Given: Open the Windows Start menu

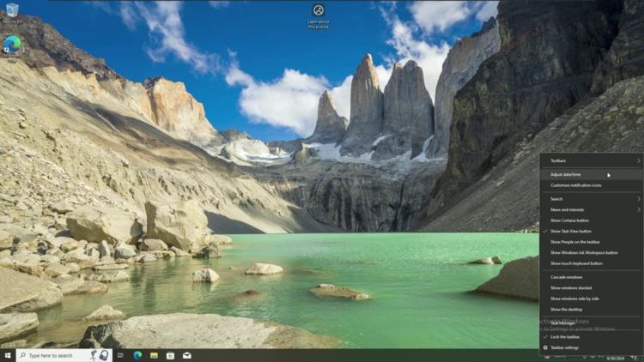Looking at the screenshot, I should 8,355.
